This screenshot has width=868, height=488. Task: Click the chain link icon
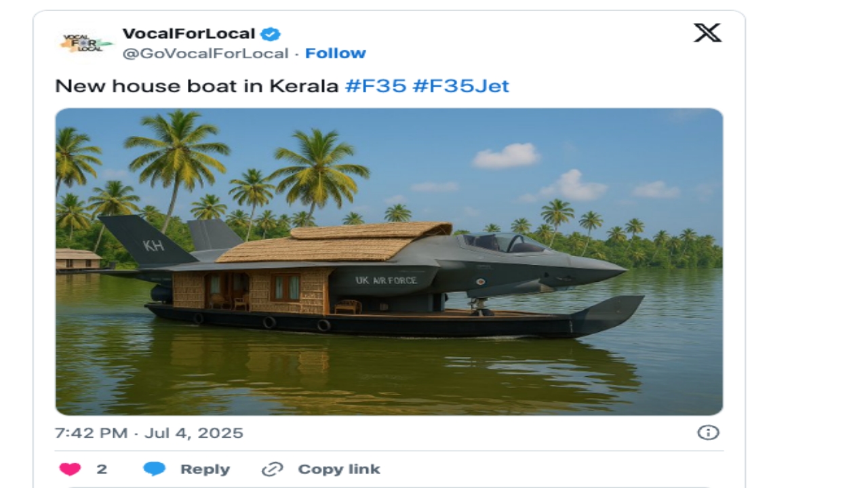coord(272,469)
